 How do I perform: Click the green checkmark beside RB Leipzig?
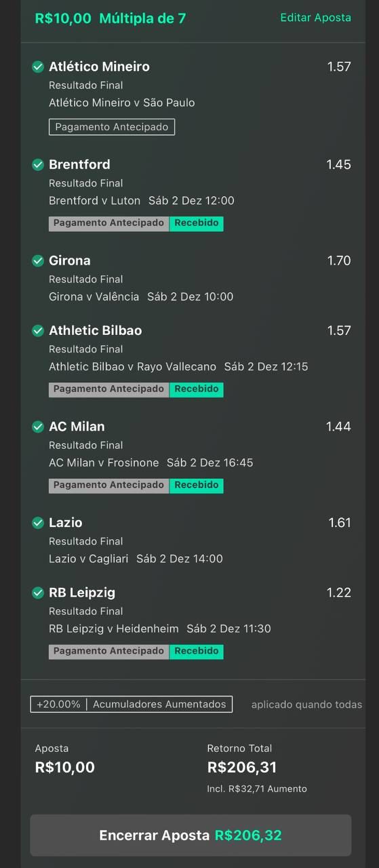38,593
